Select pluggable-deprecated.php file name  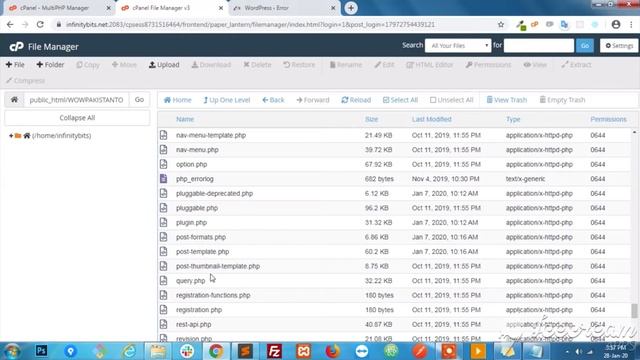(214, 193)
